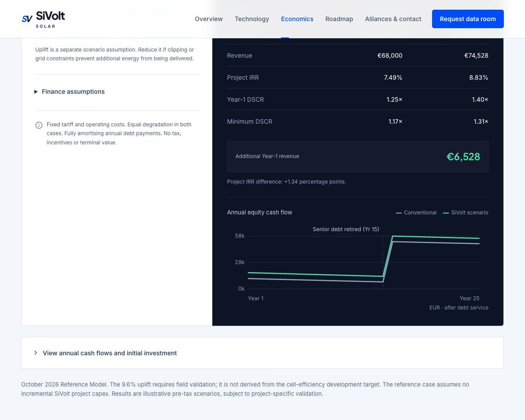This screenshot has width=525, height=420.
Task: Click the Year 25 axis label
Action: 470,298
